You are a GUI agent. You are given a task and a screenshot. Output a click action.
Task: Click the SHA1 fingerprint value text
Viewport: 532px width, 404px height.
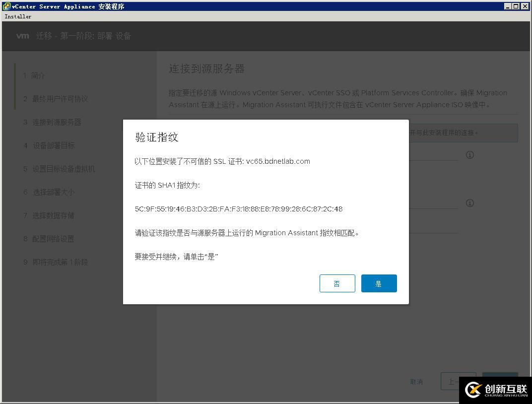click(x=239, y=209)
